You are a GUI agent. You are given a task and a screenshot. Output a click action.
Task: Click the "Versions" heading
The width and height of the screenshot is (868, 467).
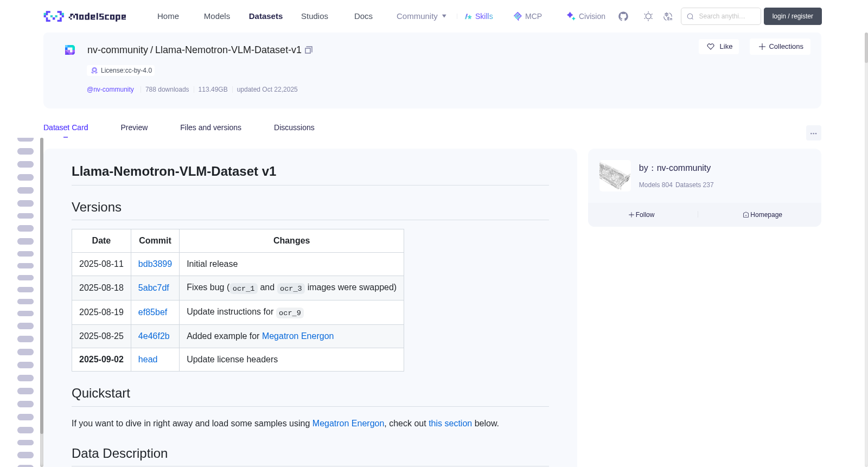point(97,207)
